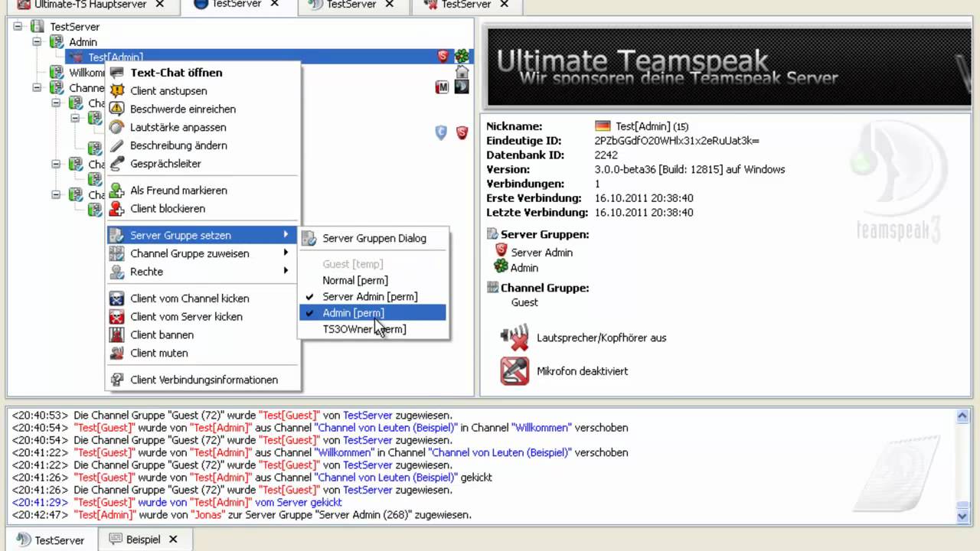Click green clover icon on Test[Admin] row
Image resolution: width=980 pixels, height=551 pixels.
(462, 56)
